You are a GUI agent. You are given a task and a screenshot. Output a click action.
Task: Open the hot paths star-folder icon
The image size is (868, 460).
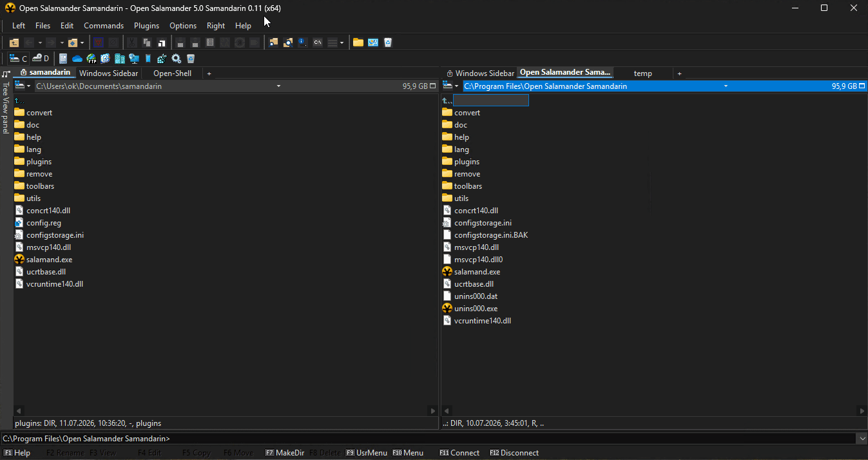point(72,43)
